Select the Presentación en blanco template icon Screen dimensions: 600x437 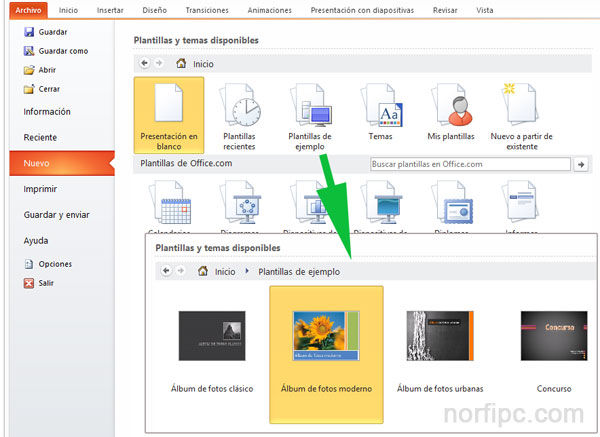[x=168, y=105]
